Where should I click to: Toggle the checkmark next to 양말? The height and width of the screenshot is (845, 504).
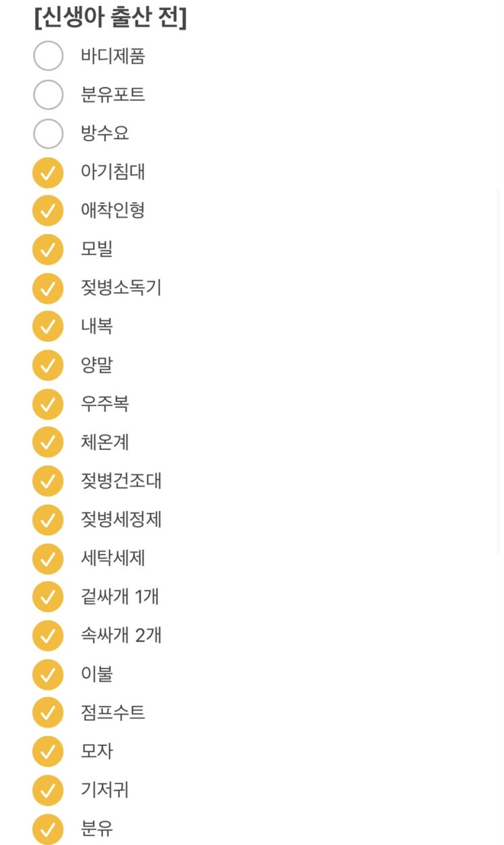click(48, 365)
